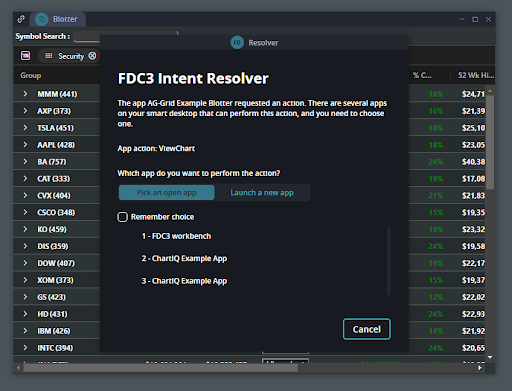512x391 pixels.
Task: Click the resolver app list scrollbar
Action: 389,261
